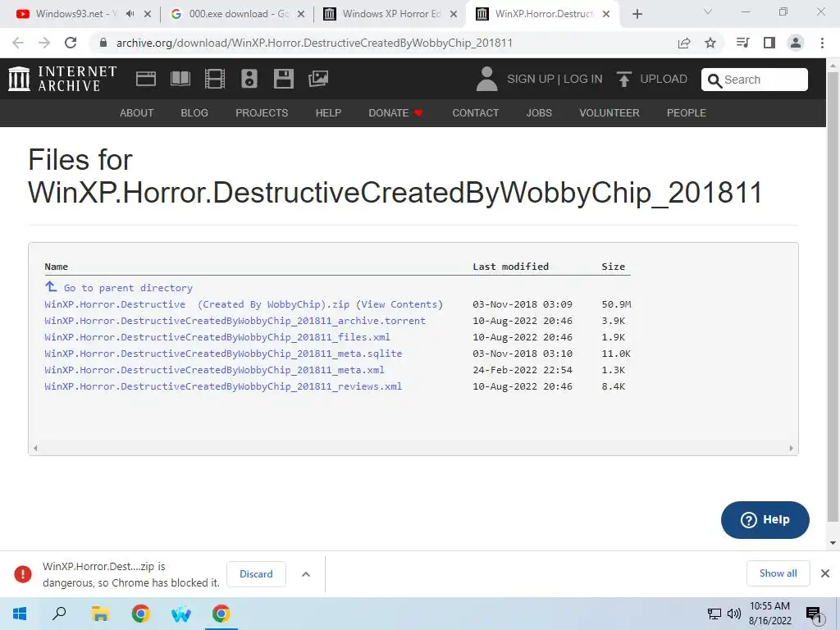Open the W app in taskbar
Image resolution: width=840 pixels, height=630 pixels.
coord(181,614)
